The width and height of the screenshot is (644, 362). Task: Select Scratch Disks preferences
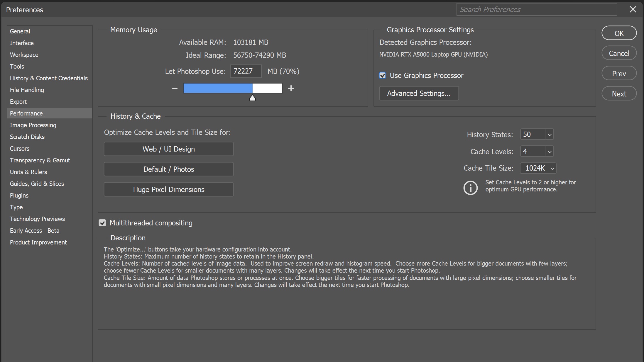pos(27,137)
